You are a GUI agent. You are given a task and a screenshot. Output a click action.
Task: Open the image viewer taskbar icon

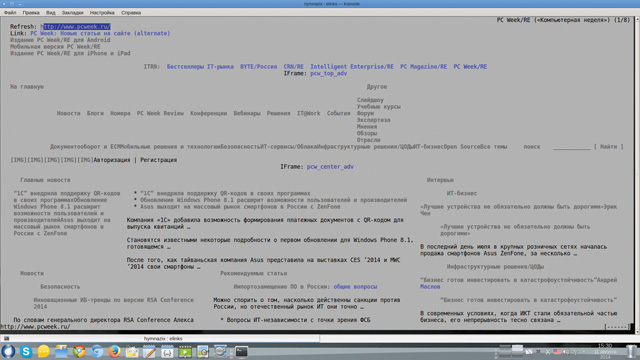point(203,351)
